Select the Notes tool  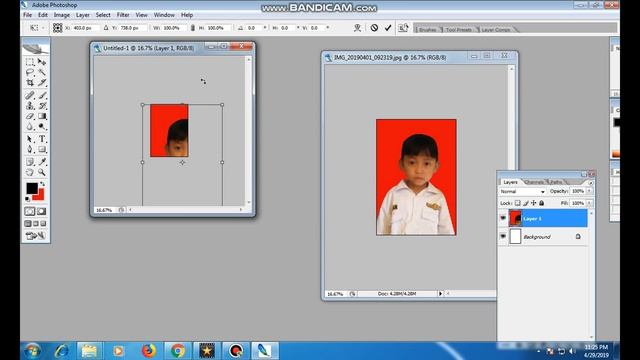tap(30, 162)
